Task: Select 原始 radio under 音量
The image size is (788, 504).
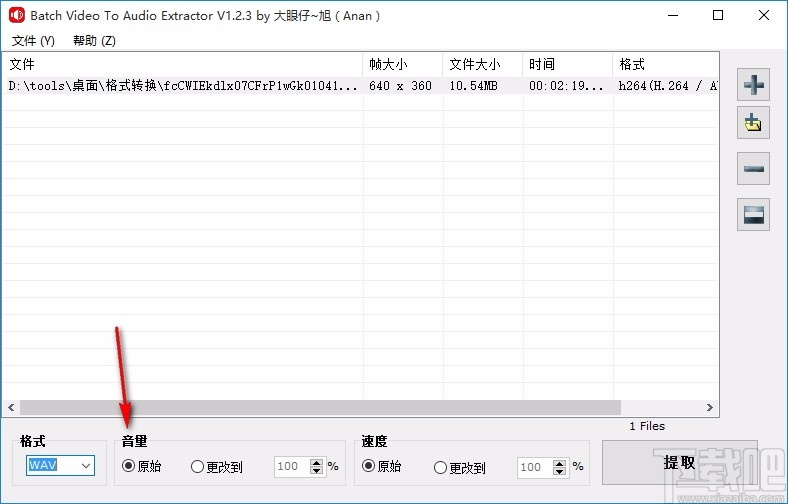Action: click(142, 466)
